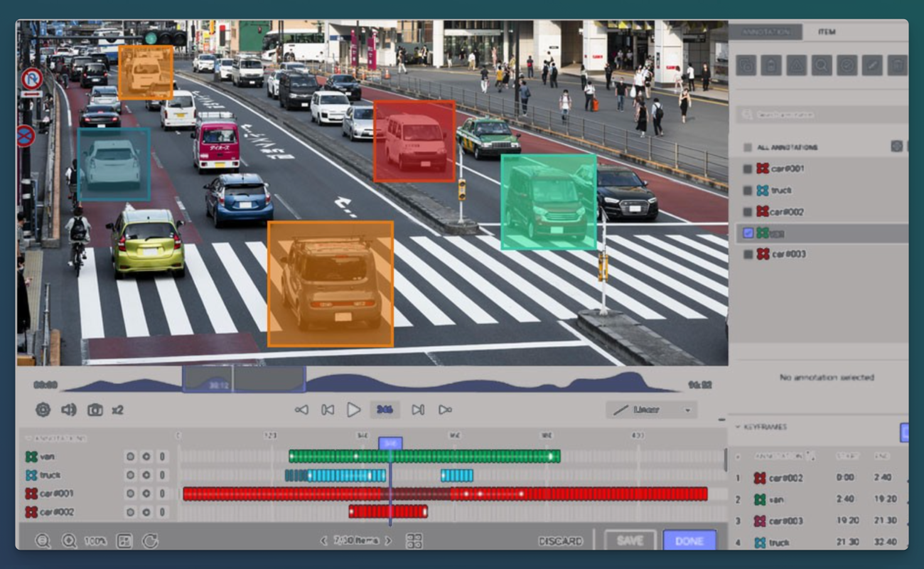Zoom in the timeline
The width and height of the screenshot is (924, 569).
pyautogui.click(x=69, y=541)
